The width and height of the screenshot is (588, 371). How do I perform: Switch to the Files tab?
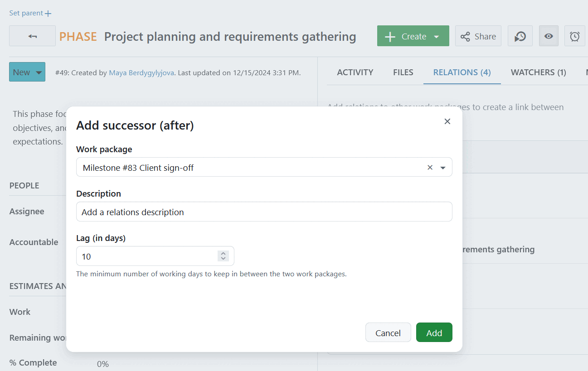[x=403, y=72]
